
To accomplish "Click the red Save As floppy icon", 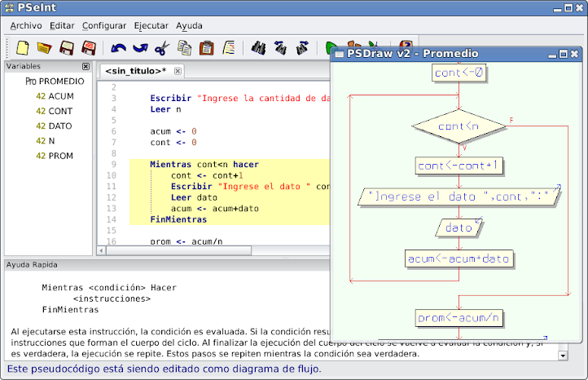I will click(89, 47).
